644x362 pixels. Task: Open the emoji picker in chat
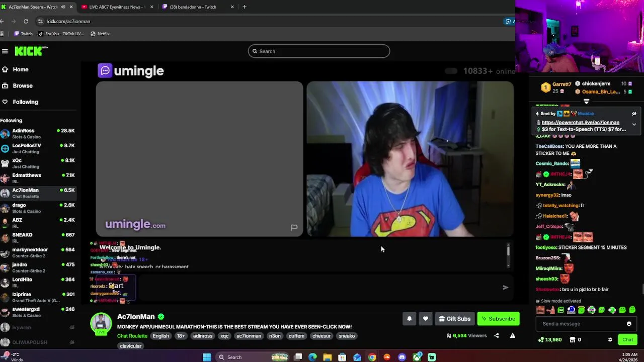coord(629,324)
